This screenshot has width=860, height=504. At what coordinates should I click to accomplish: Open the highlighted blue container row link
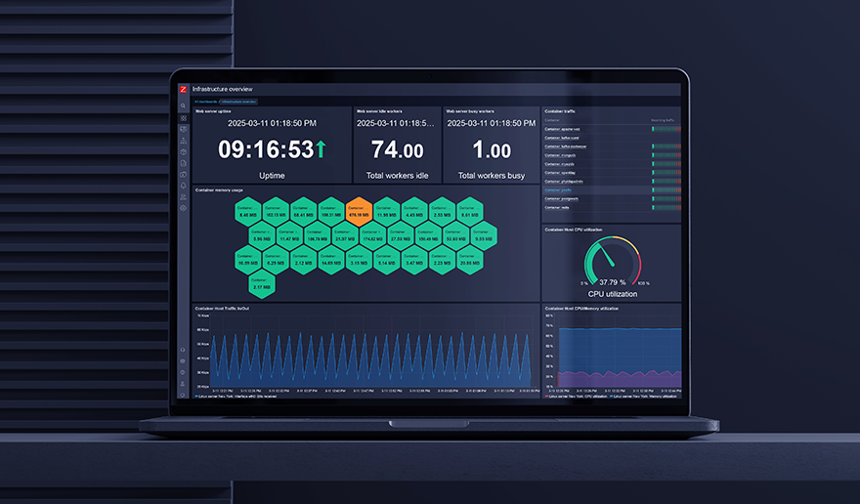click(558, 190)
